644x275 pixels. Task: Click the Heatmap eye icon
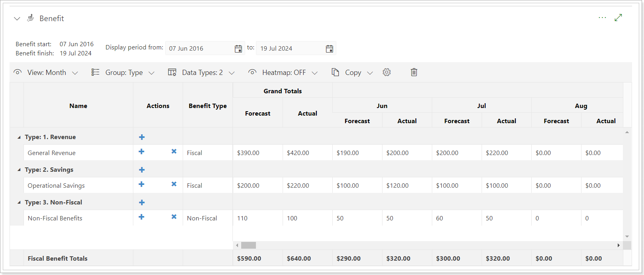coord(252,72)
